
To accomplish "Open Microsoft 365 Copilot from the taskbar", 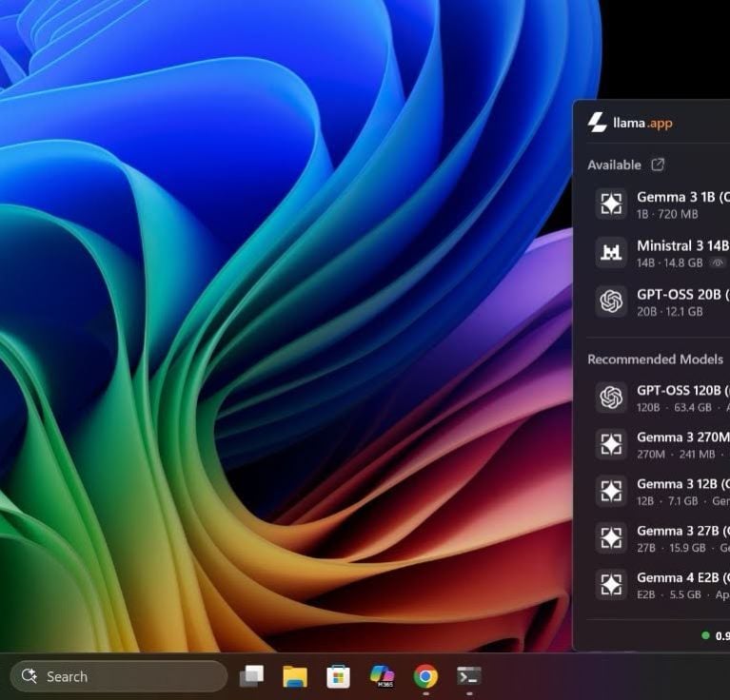I will pos(382,676).
